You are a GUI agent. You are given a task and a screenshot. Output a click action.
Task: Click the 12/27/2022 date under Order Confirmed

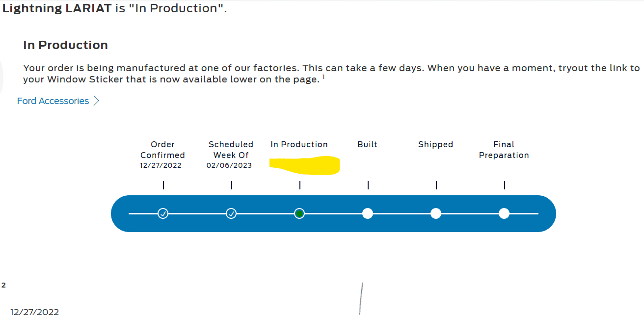[161, 166]
